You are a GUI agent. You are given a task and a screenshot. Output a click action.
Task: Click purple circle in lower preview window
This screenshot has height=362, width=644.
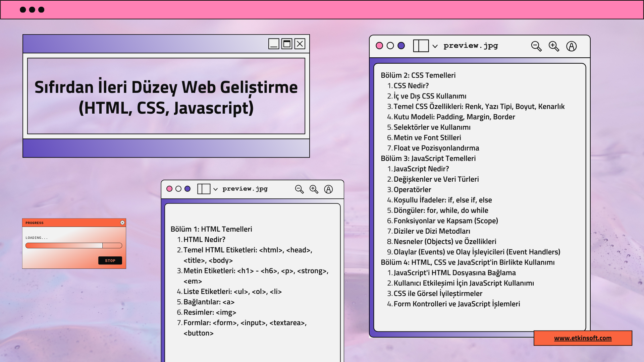pos(187,189)
